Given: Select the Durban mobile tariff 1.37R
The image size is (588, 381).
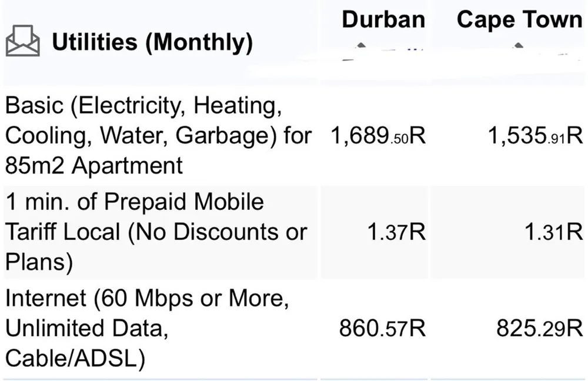Looking at the screenshot, I should pos(396,232).
